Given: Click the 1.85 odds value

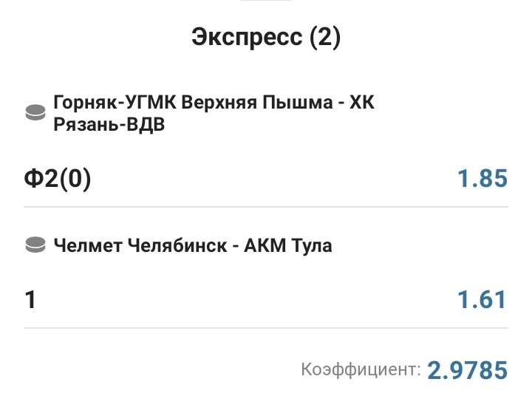Looking at the screenshot, I should tap(482, 179).
